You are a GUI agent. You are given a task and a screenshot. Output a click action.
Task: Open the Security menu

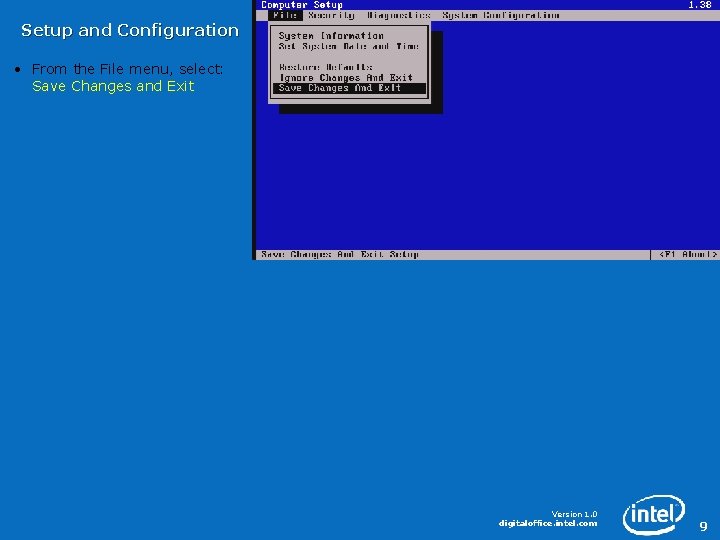[331, 15]
